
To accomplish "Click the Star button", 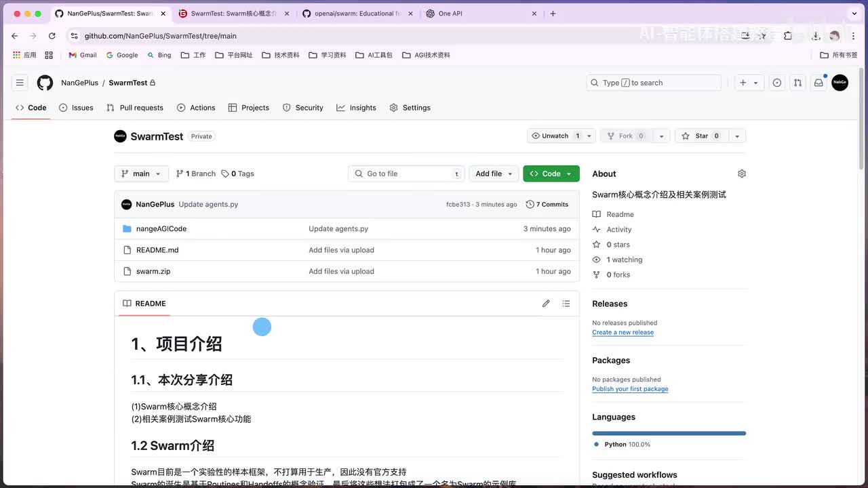I will coord(702,136).
